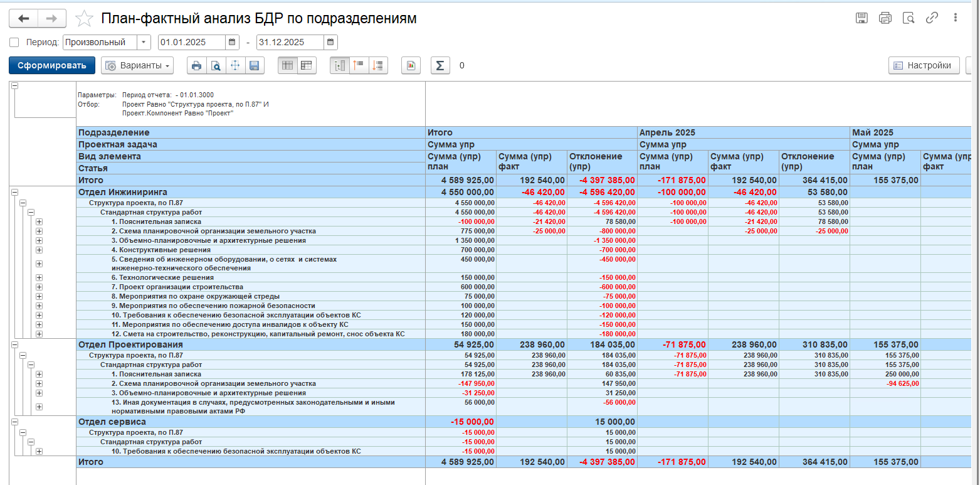Open the calendar picker for the start date
Screen dimensions: 980x485
point(233,43)
